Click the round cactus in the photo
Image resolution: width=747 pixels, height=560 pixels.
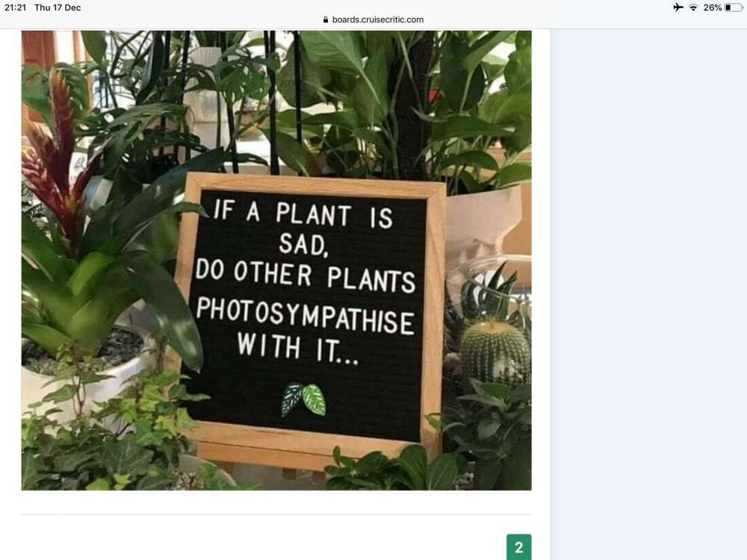coord(495,352)
